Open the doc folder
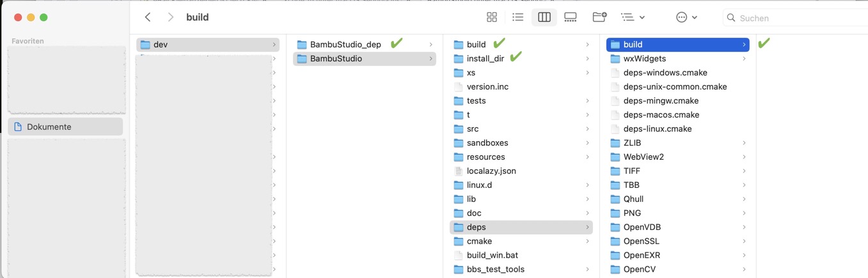 coord(521,213)
